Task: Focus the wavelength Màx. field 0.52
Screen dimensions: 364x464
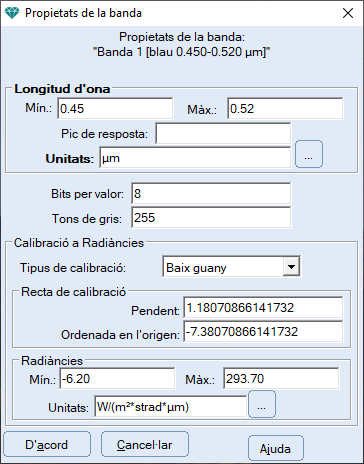Action: (x=285, y=108)
